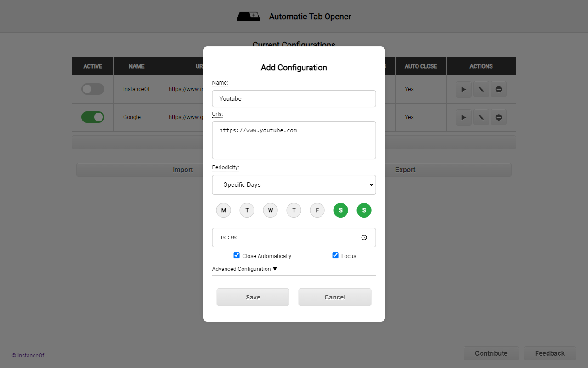Click the Automatic Tab Opener title text
588x368 pixels.
coord(310,17)
